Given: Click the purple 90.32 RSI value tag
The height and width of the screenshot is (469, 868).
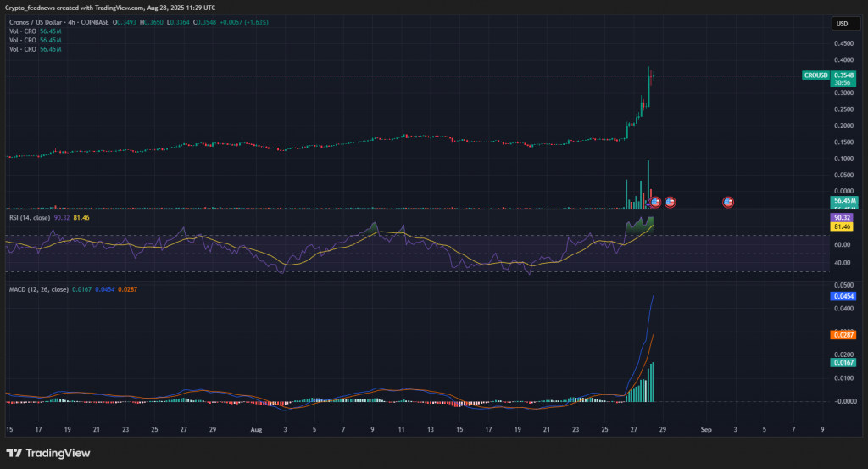Looking at the screenshot, I should click(843, 218).
